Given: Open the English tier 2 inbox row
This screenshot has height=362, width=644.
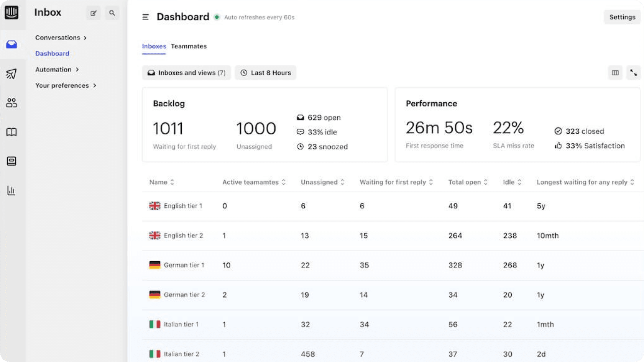Looking at the screenshot, I should [x=393, y=236].
